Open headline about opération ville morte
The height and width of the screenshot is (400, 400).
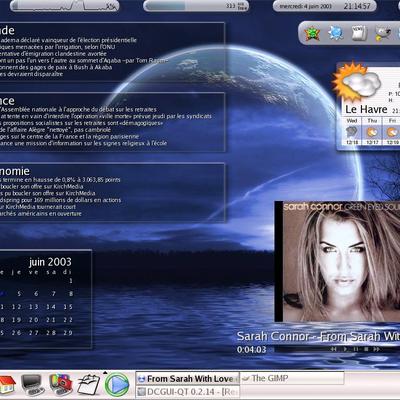point(106,116)
